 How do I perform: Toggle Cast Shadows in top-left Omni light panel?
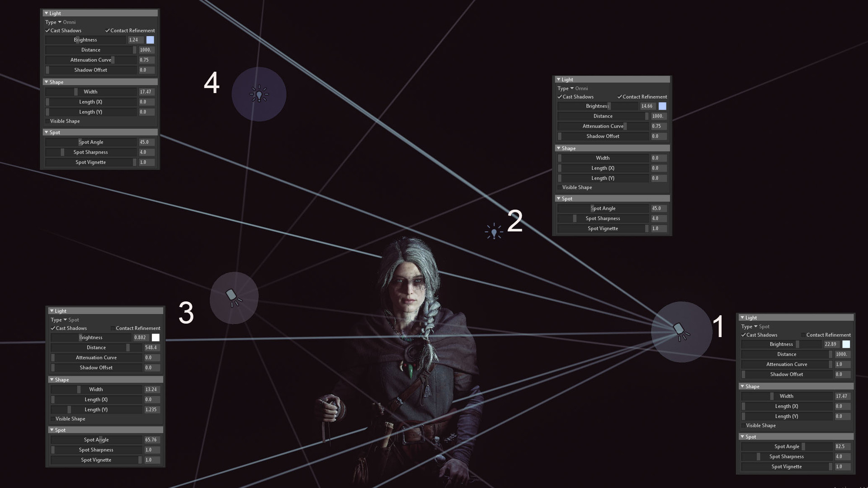tap(47, 31)
